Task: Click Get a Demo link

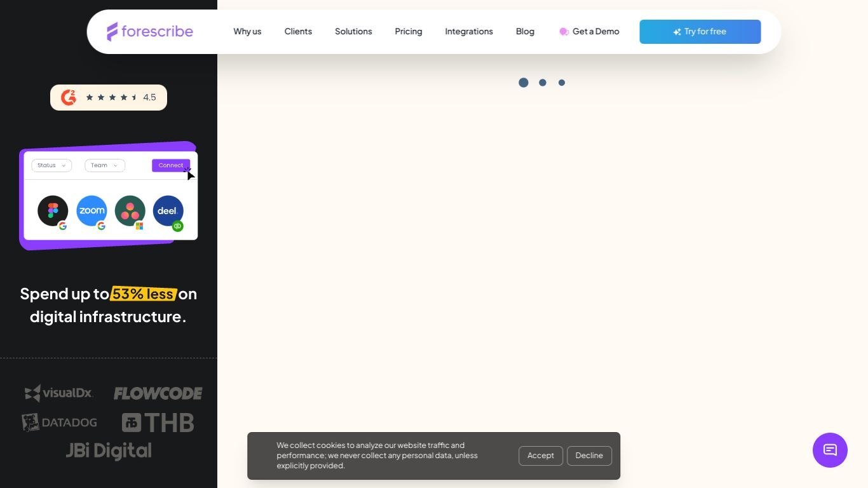Action: coord(589,31)
